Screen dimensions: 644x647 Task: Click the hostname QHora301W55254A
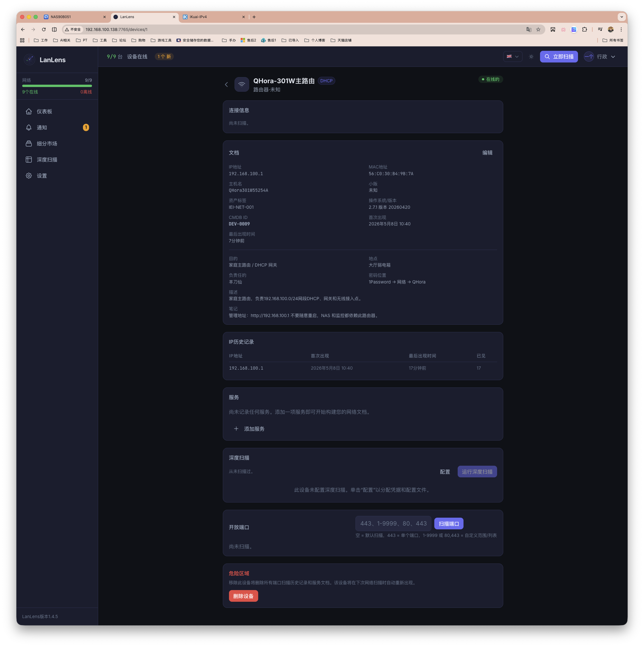(248, 190)
